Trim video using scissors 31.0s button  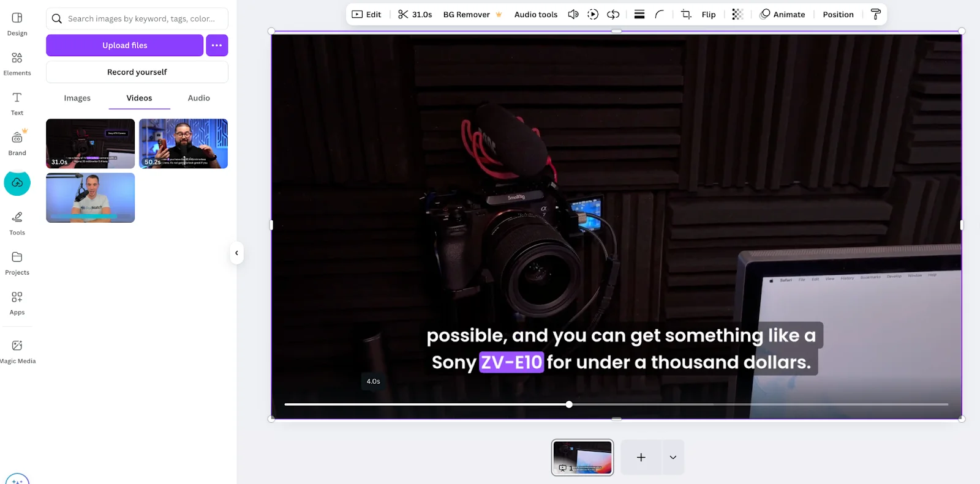coord(415,14)
